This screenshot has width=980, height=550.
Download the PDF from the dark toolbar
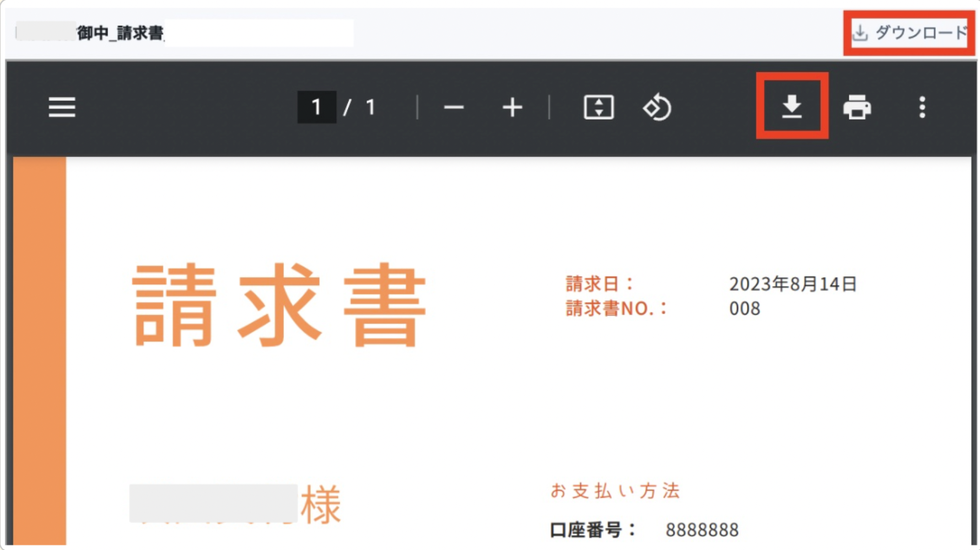tap(792, 106)
